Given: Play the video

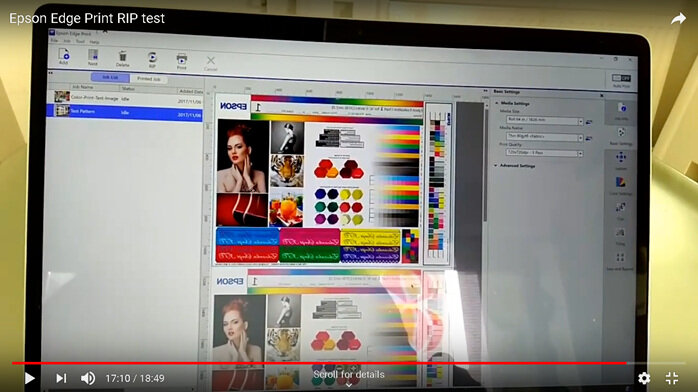Looking at the screenshot, I should point(30,378).
